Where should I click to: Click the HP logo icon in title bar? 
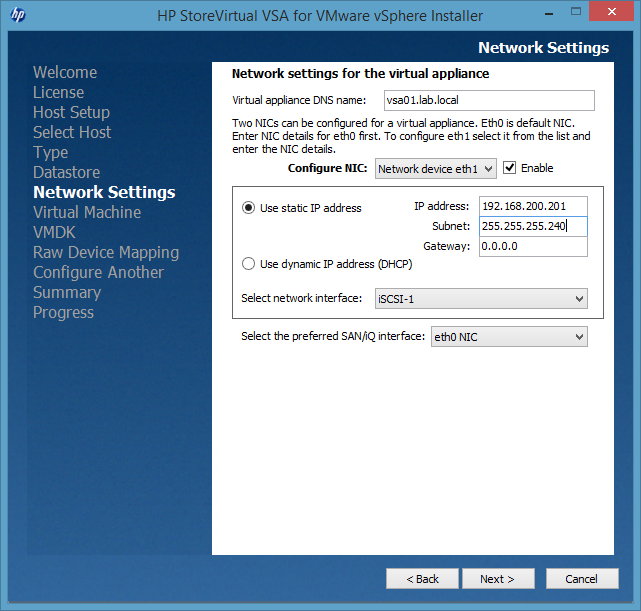point(18,15)
